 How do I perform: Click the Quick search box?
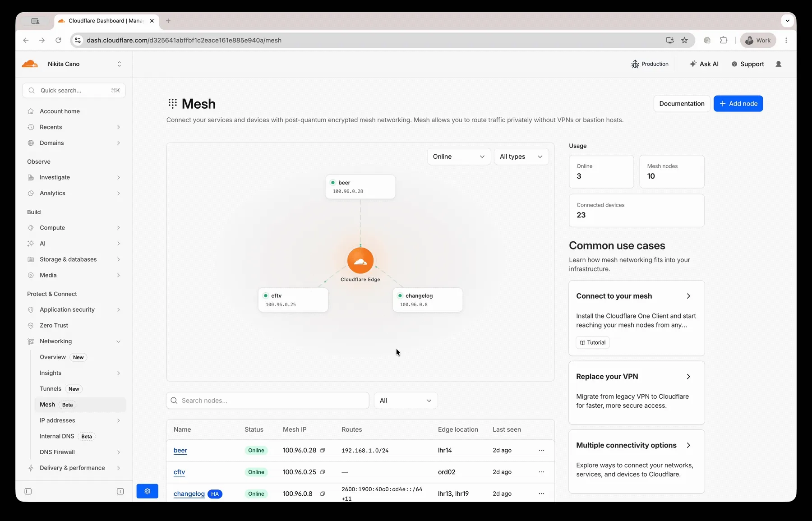[74, 91]
